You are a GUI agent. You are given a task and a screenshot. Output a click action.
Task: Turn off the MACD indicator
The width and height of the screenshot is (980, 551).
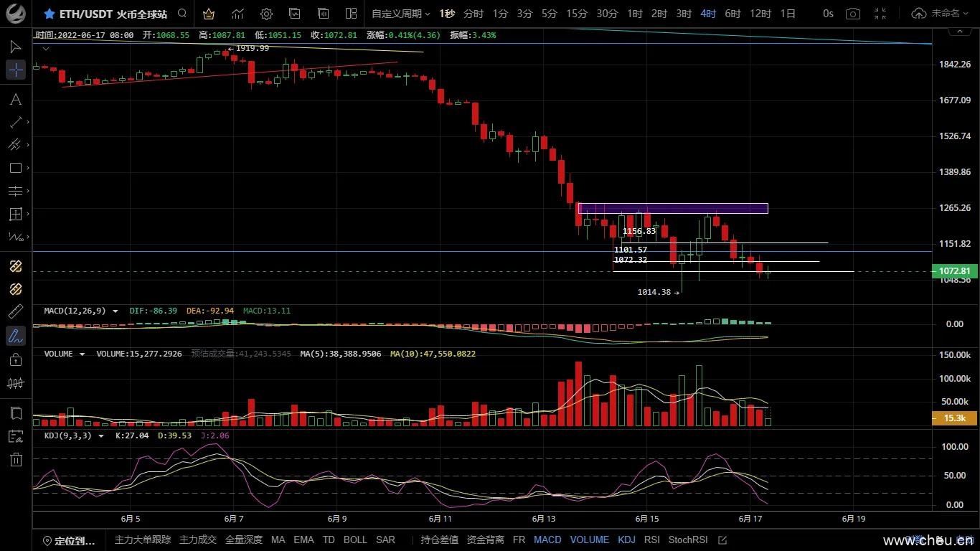547,540
